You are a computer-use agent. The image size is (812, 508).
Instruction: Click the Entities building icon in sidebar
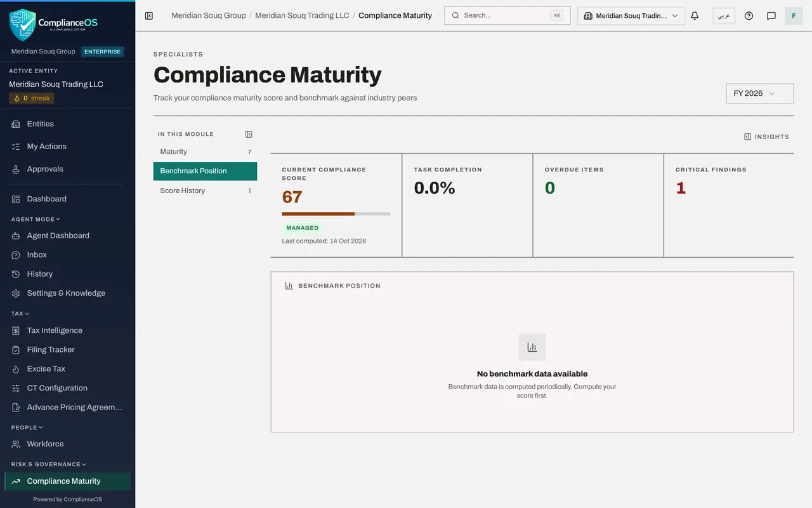pos(16,124)
